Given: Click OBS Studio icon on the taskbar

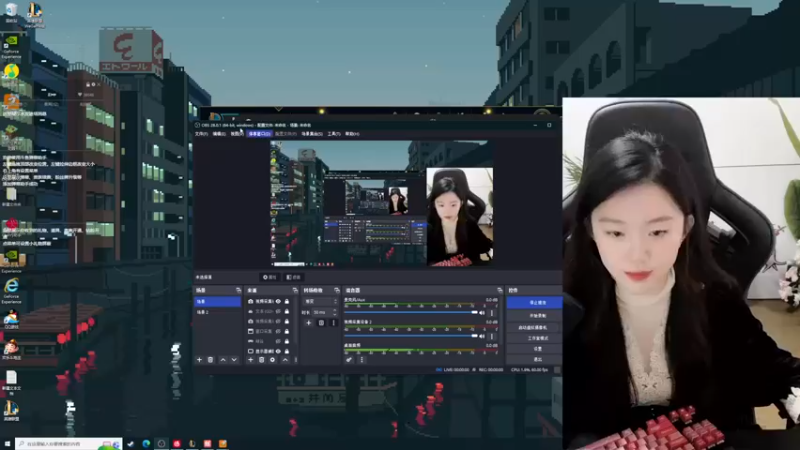Looking at the screenshot, I should tap(161, 444).
